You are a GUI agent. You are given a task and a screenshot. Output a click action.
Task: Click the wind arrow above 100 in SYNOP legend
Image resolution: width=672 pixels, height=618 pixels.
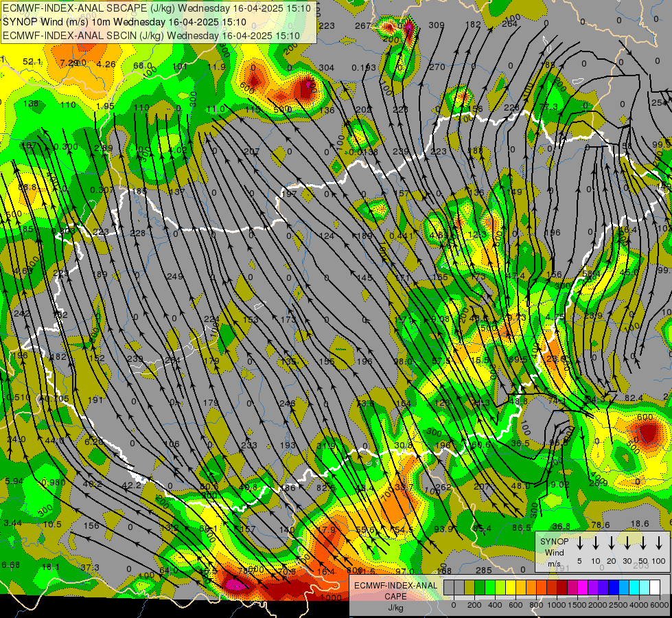click(659, 543)
